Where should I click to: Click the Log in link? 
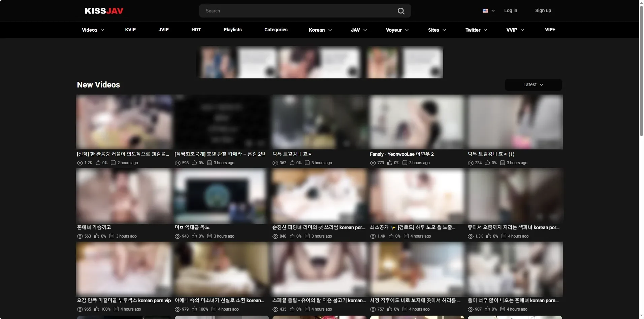[511, 10]
